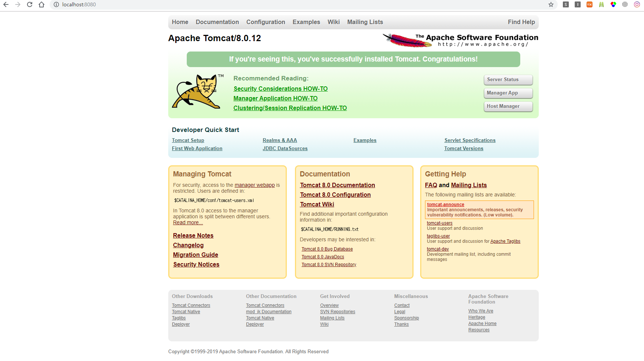Open Who We Are footer link
Viewport: 644px width, 361px height.
(481, 311)
